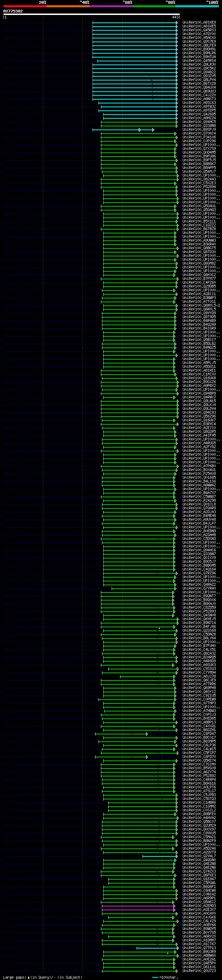
Task: Select hit label UniRef100_C6LVZ9
Action: 199,921
